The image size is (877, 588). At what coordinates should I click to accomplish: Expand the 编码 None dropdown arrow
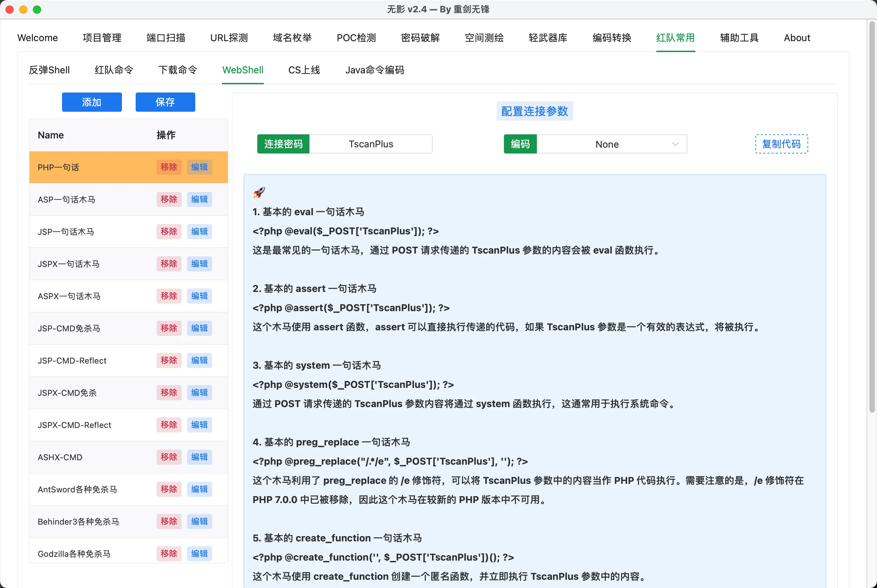tap(675, 144)
